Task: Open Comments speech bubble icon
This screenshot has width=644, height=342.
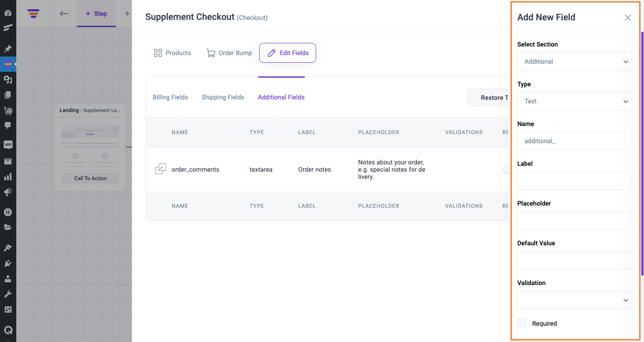Action: pyautogui.click(x=8, y=125)
